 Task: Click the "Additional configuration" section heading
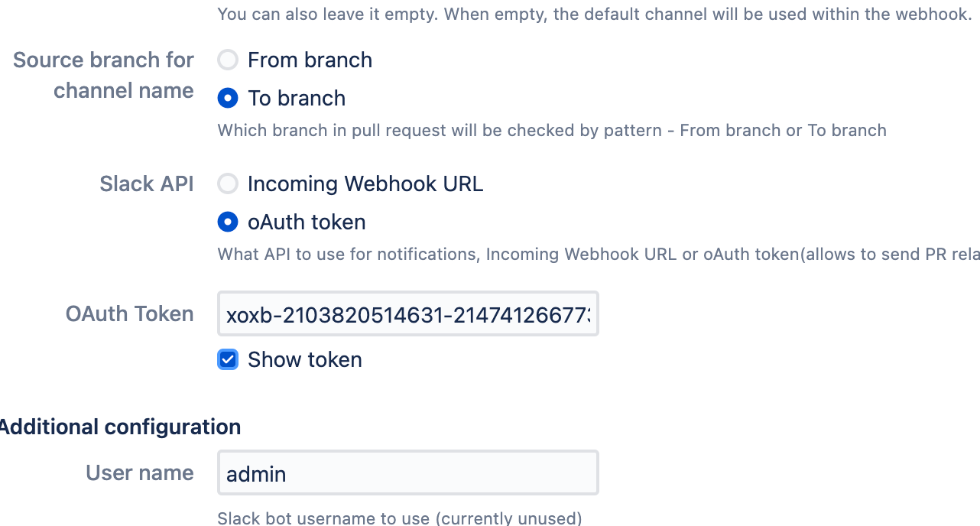tap(119, 427)
